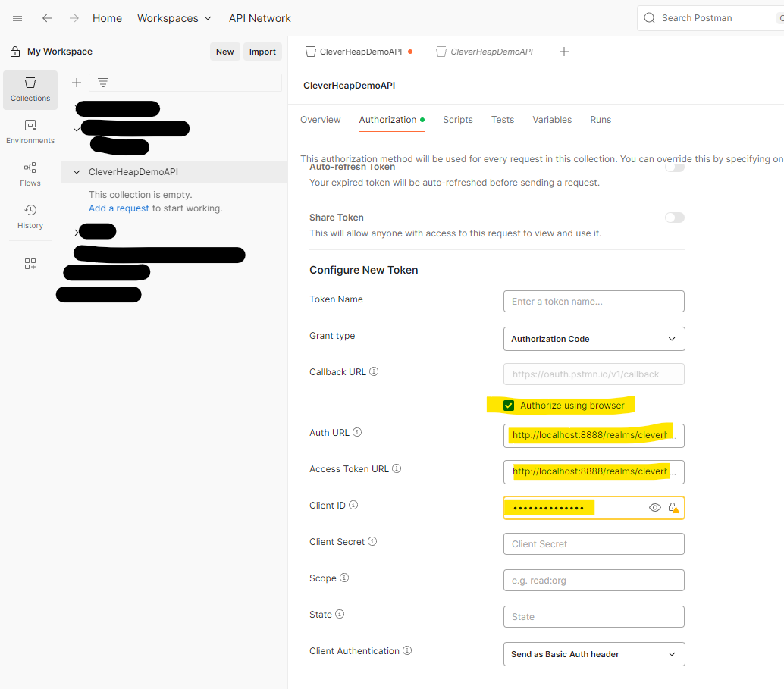This screenshot has height=689, width=784.
Task: Click the Import button
Action: click(x=262, y=52)
